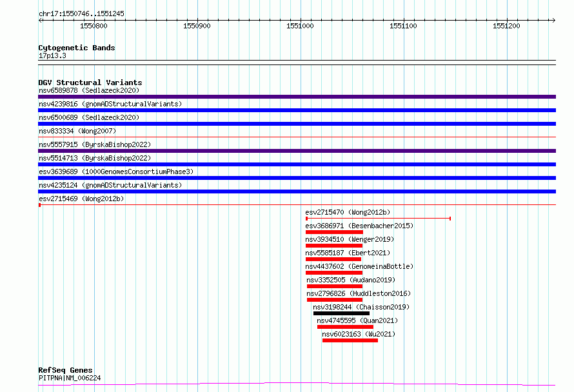Screen dimensions: 574x392
Task: Click the red bar under nsv5585187
Action: point(333,259)
